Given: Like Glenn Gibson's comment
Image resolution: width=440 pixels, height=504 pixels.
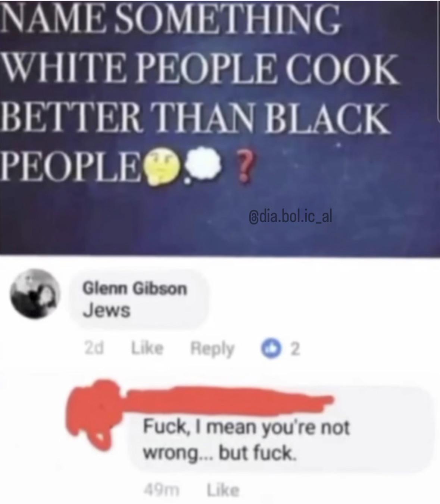Looking at the screenshot, I should [147, 348].
